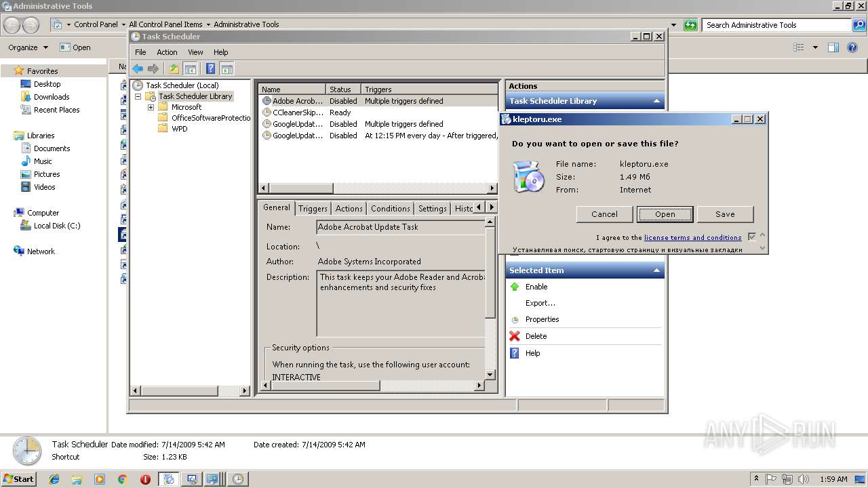
Task: Click the Action Center flag in system tray
Action: (771, 479)
